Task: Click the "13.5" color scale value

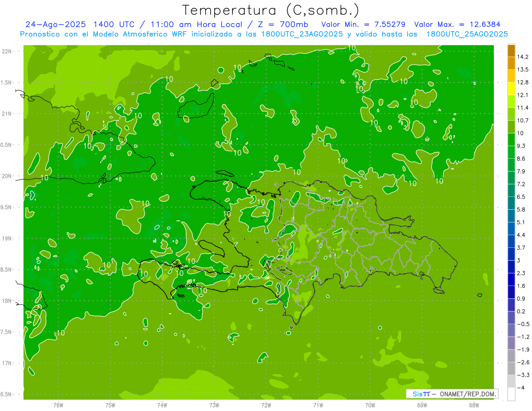Action: [x=523, y=70]
